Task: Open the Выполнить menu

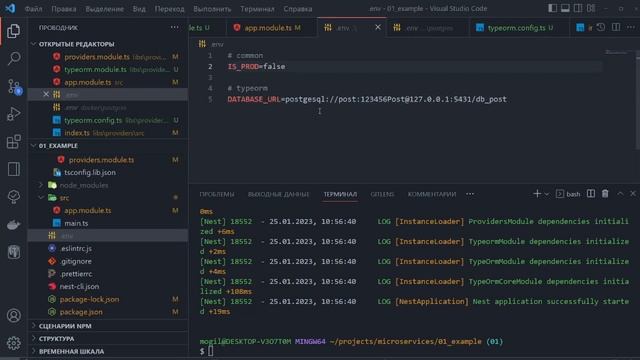Action: coord(212,9)
